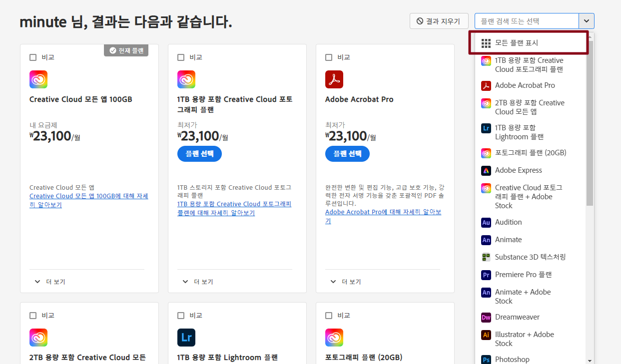Click Lightroom icon in dropdown list
The height and width of the screenshot is (364, 621).
point(486,128)
